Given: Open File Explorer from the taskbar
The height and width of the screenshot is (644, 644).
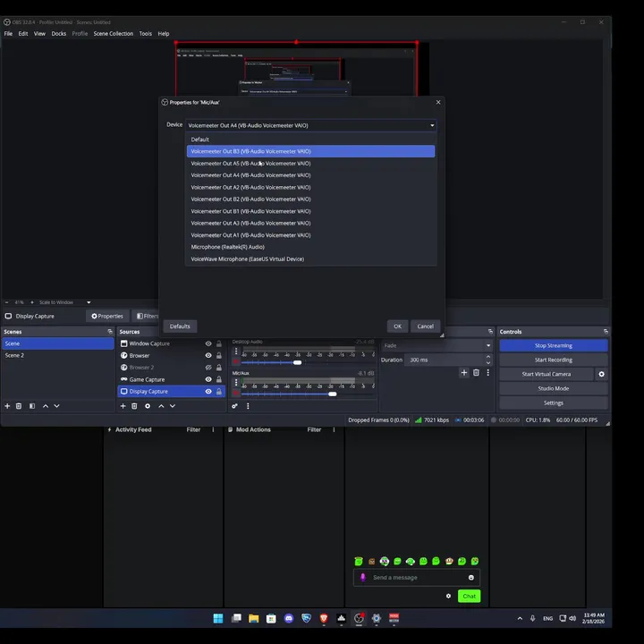Looking at the screenshot, I should click(x=254, y=618).
